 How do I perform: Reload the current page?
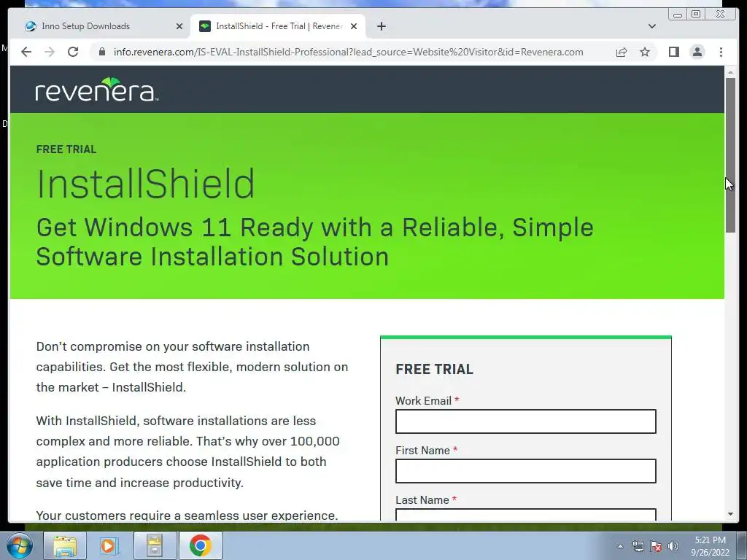(x=73, y=52)
